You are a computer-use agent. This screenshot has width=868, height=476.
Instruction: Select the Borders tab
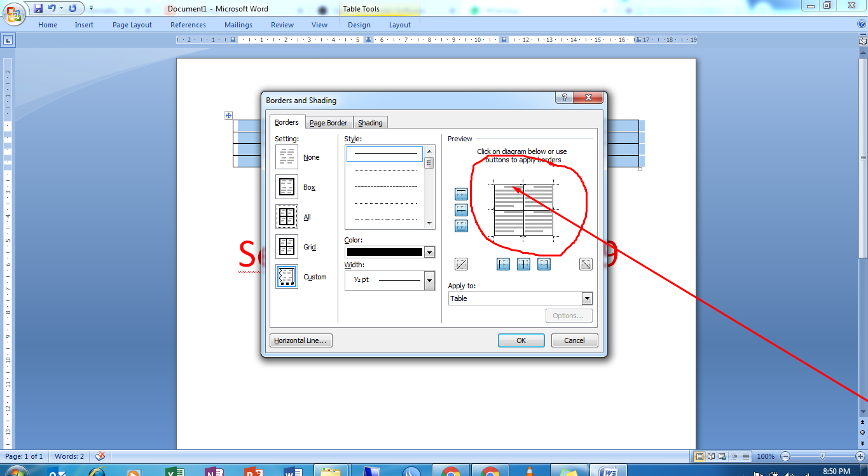[x=287, y=122]
